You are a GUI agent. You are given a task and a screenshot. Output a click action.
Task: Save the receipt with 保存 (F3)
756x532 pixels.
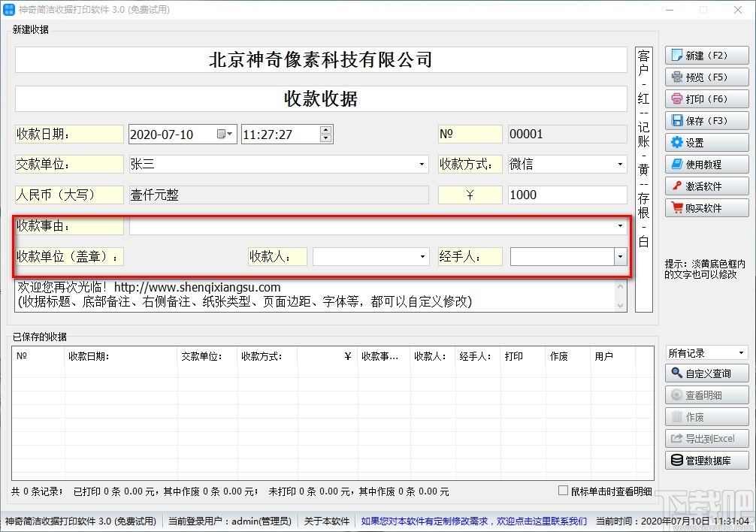coord(706,120)
